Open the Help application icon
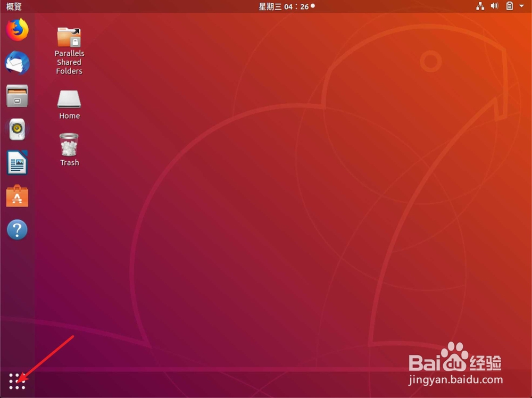532x398 pixels. (16, 229)
